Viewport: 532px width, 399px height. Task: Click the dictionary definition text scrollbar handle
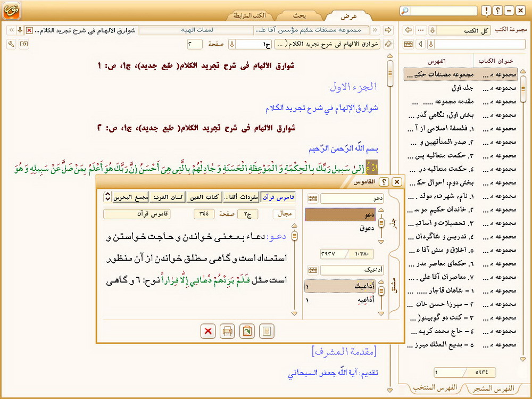tap(293, 234)
